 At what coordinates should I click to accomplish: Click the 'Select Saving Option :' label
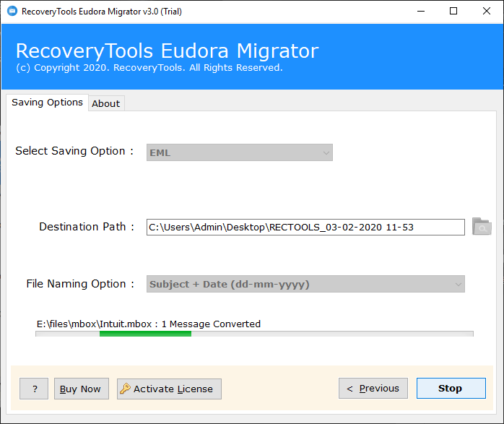[74, 151]
